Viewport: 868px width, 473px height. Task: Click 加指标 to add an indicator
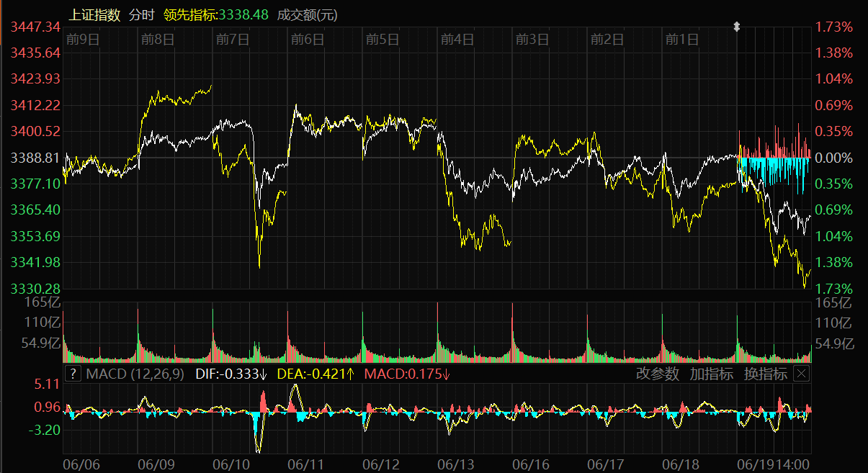(x=712, y=374)
